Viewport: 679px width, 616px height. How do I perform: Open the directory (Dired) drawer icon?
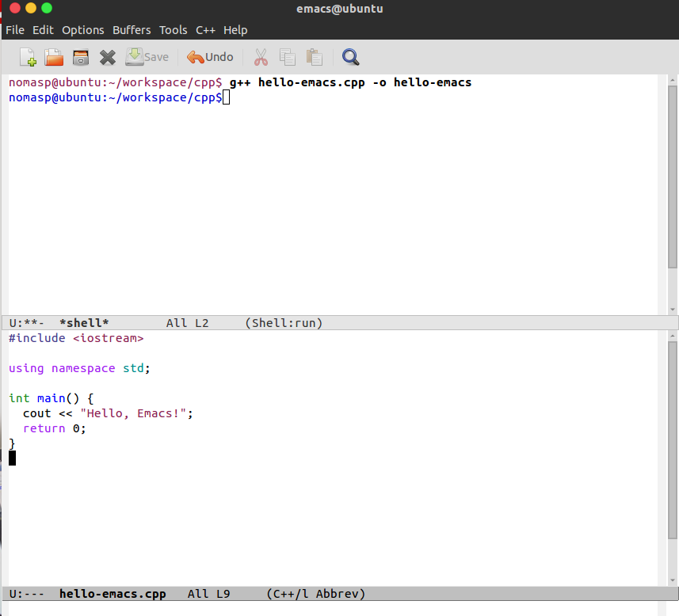pyautogui.click(x=81, y=57)
